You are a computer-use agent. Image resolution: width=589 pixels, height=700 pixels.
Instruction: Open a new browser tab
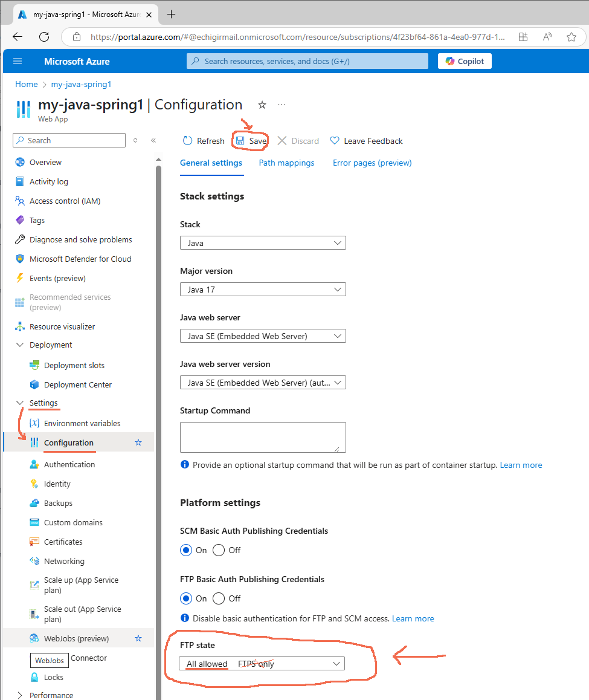pos(171,15)
